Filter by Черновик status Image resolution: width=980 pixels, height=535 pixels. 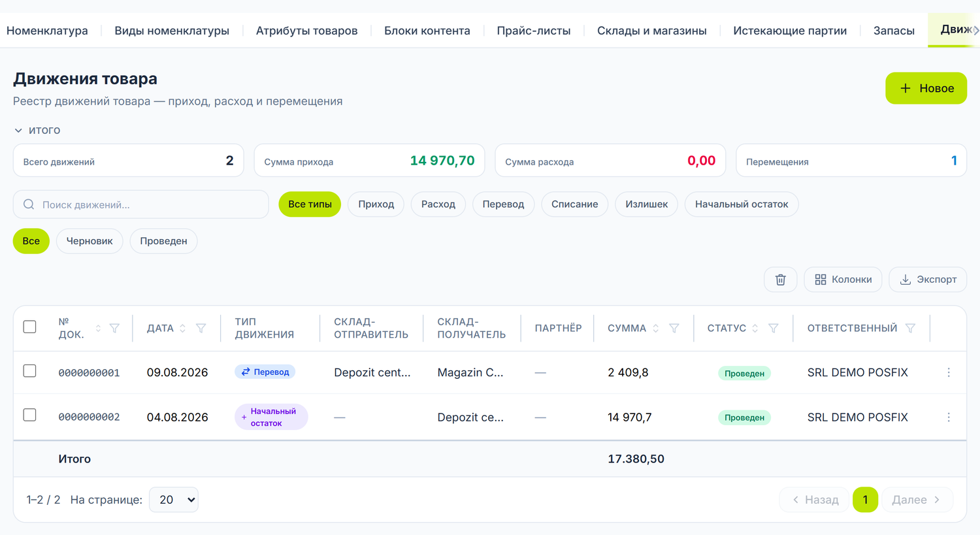(90, 241)
